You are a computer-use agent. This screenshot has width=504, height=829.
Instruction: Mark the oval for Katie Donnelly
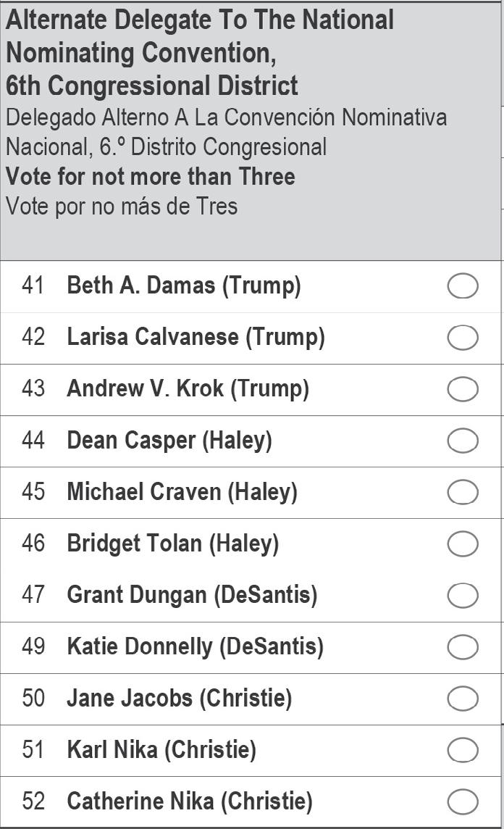(x=463, y=647)
